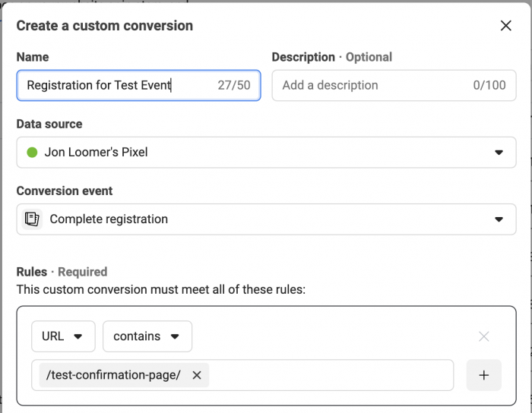Screen dimensions: 532x413
Task: Focus the Add a description field
Action: pyautogui.click(x=394, y=85)
